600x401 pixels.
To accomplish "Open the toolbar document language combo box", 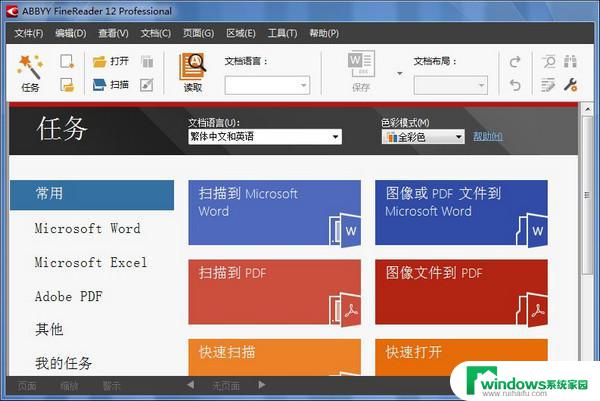I will 267,85.
